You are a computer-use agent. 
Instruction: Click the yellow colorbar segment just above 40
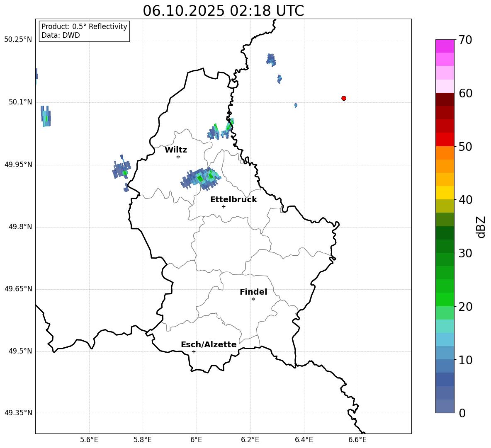click(x=445, y=193)
